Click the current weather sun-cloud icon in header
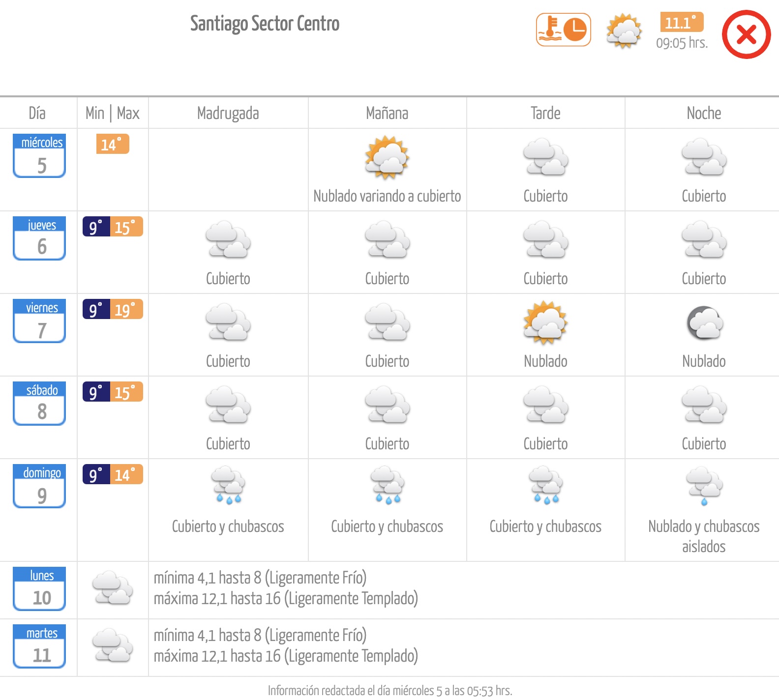 [x=624, y=31]
